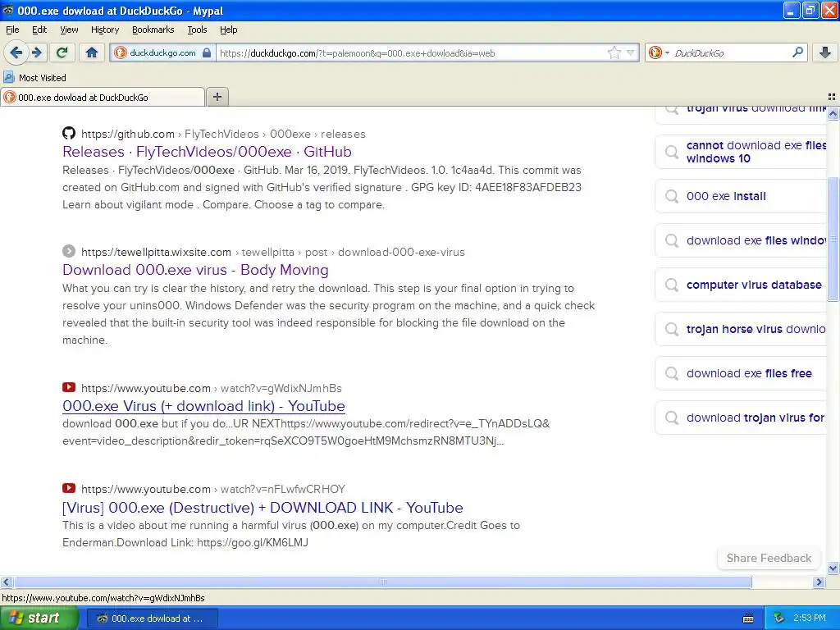Open the File menu
This screenshot has height=630, width=840.
pos(12,30)
